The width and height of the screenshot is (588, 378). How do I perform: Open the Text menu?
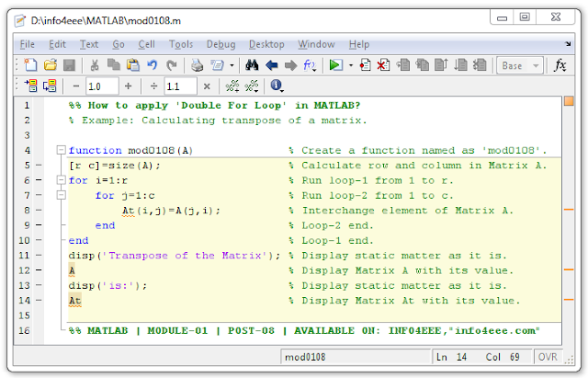coord(89,44)
